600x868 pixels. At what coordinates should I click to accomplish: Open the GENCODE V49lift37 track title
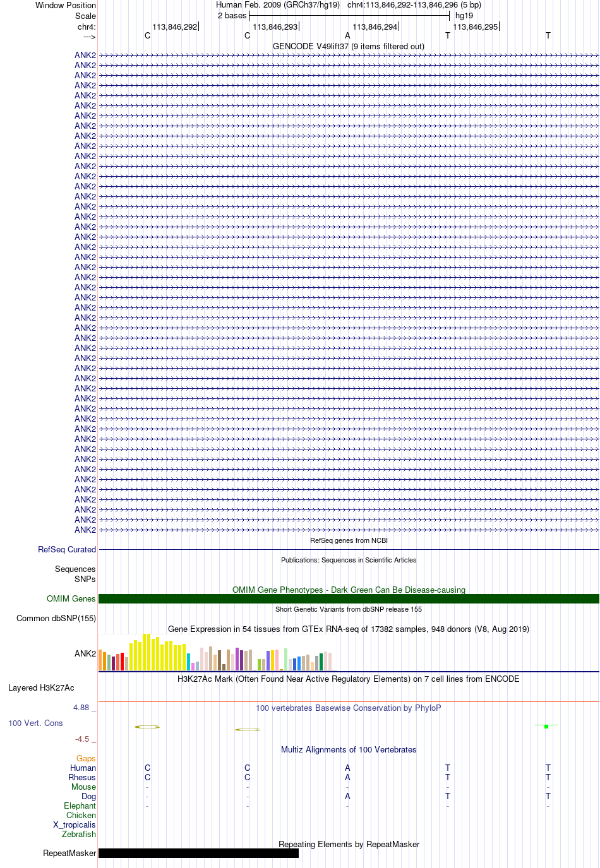click(349, 46)
